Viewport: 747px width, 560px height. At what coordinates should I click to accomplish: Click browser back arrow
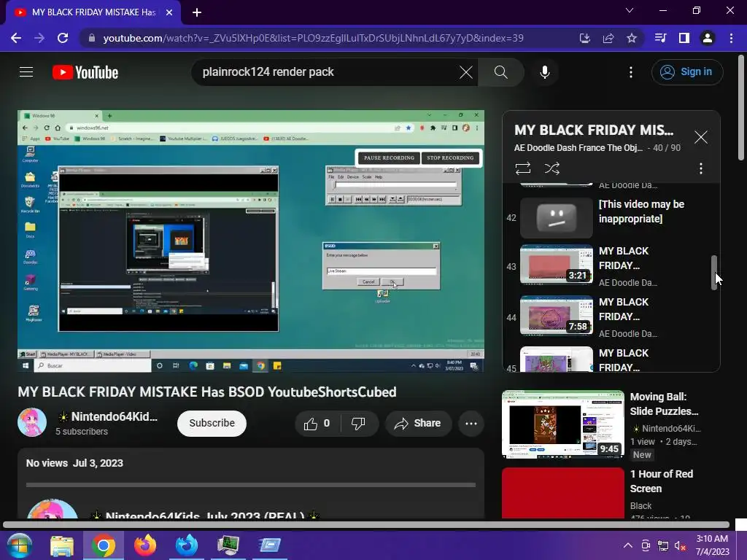coord(16,38)
